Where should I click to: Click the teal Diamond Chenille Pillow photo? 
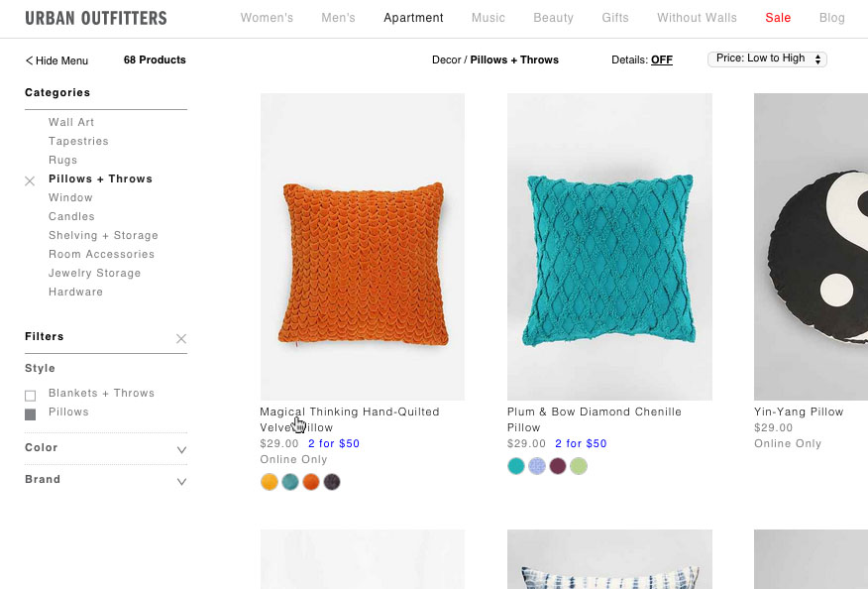pyautogui.click(x=609, y=246)
